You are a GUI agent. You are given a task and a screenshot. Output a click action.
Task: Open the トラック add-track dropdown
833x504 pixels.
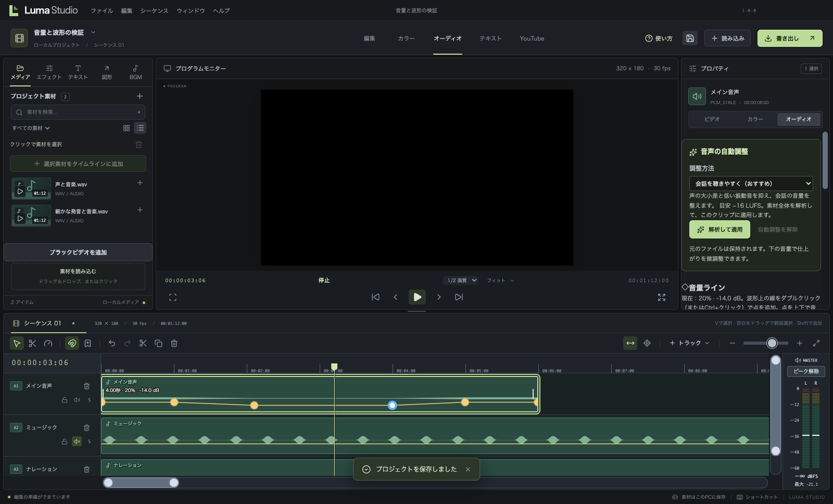coord(689,343)
